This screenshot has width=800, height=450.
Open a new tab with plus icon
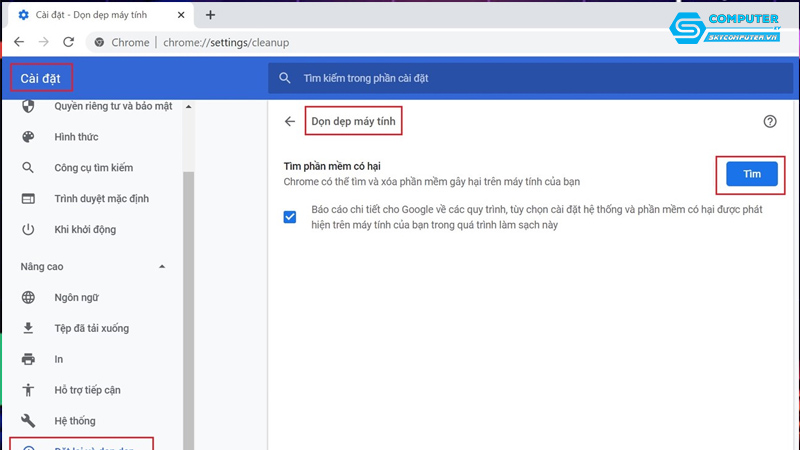(x=210, y=15)
